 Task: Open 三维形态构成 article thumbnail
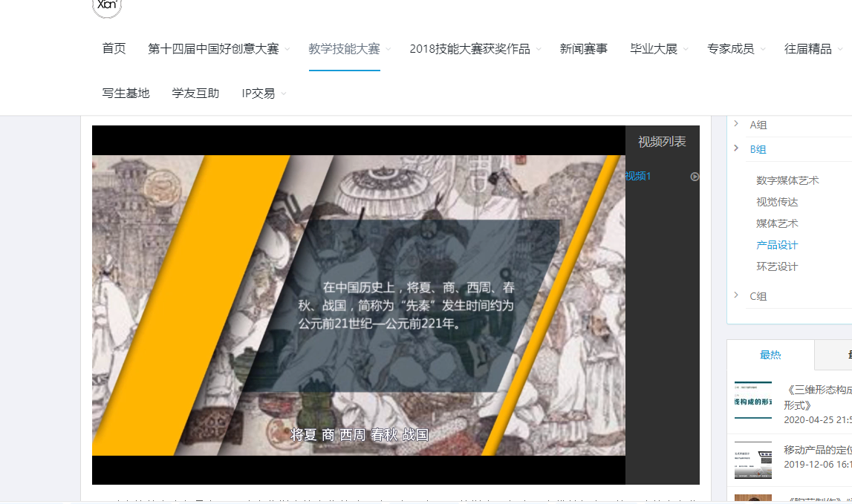coord(752,400)
